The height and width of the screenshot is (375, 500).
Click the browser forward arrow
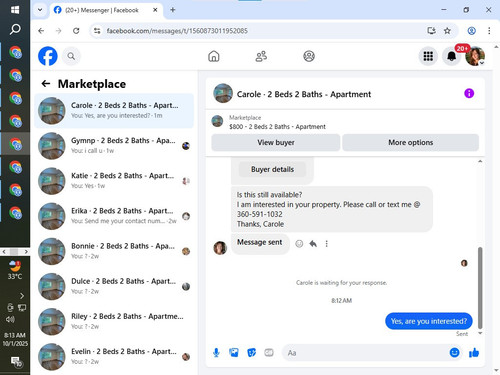(59, 31)
